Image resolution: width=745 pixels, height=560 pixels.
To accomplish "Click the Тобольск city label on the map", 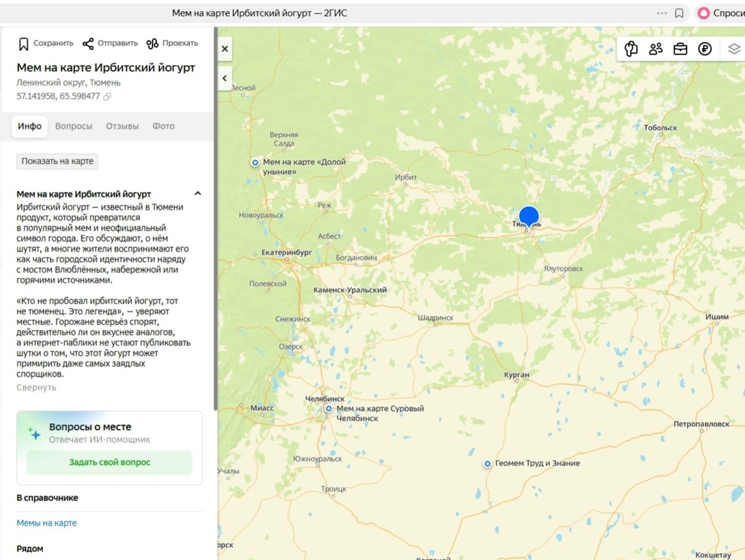I will 661,128.
